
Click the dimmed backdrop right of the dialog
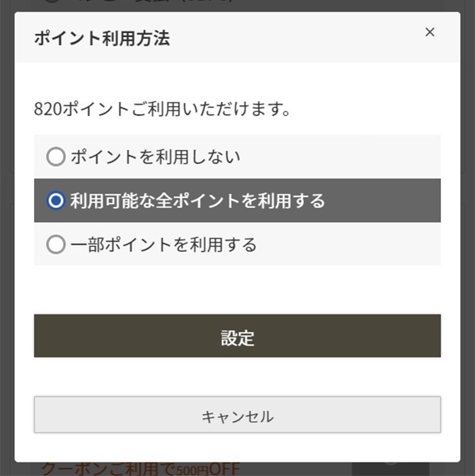coord(468,238)
